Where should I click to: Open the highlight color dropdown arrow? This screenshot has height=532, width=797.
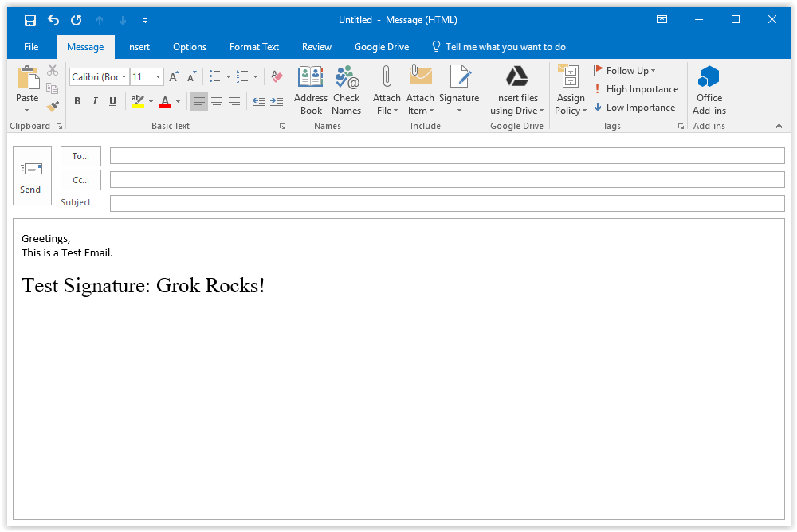click(151, 102)
